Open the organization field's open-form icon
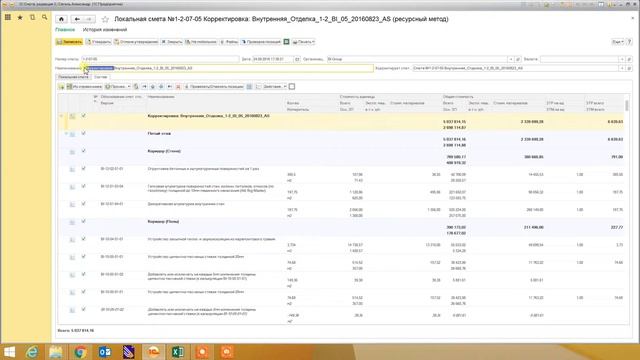This screenshot has height=360, width=640. tap(518, 59)
